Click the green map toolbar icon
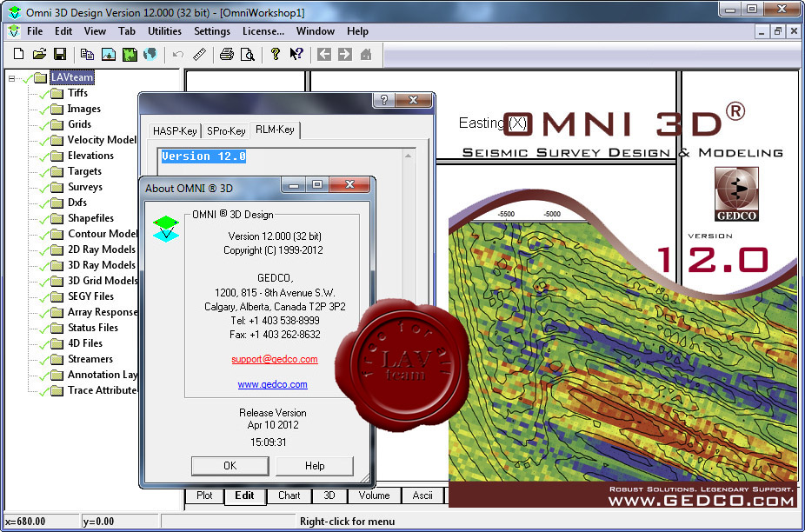The width and height of the screenshot is (805, 532). tap(130, 54)
